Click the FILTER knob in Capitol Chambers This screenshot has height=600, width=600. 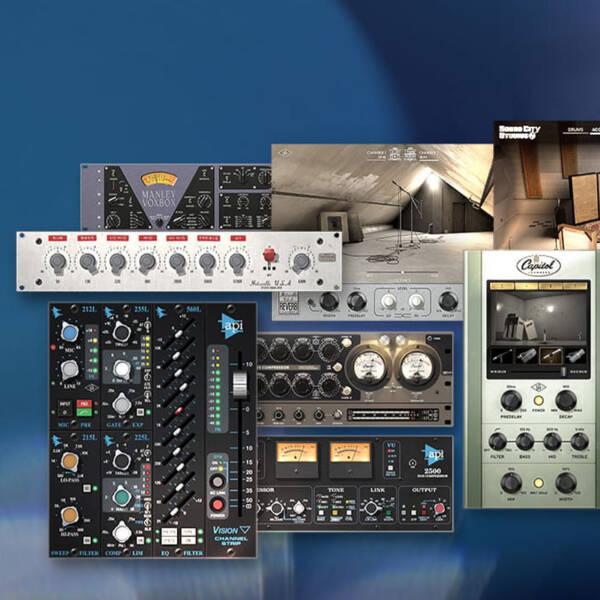497,442
